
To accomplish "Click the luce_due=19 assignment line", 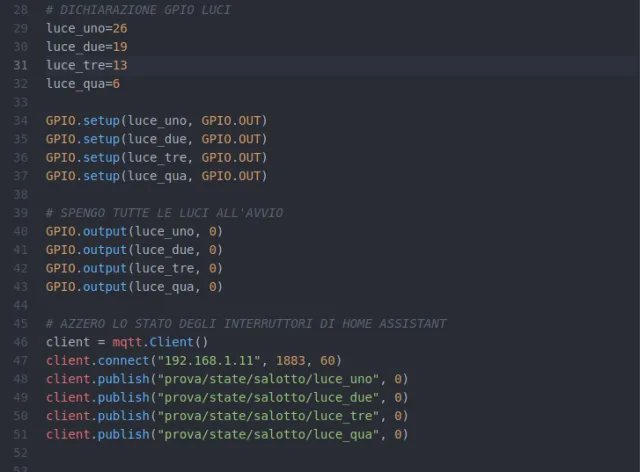I will [x=86, y=46].
